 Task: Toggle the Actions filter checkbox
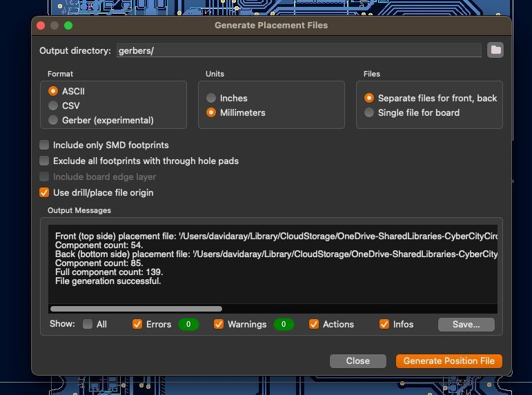(314, 324)
